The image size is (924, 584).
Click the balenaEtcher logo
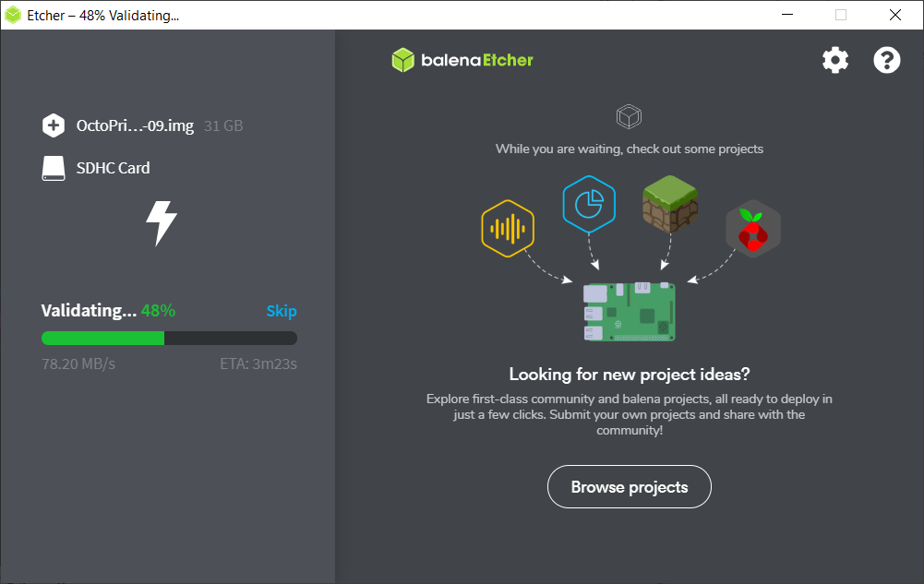click(x=462, y=61)
